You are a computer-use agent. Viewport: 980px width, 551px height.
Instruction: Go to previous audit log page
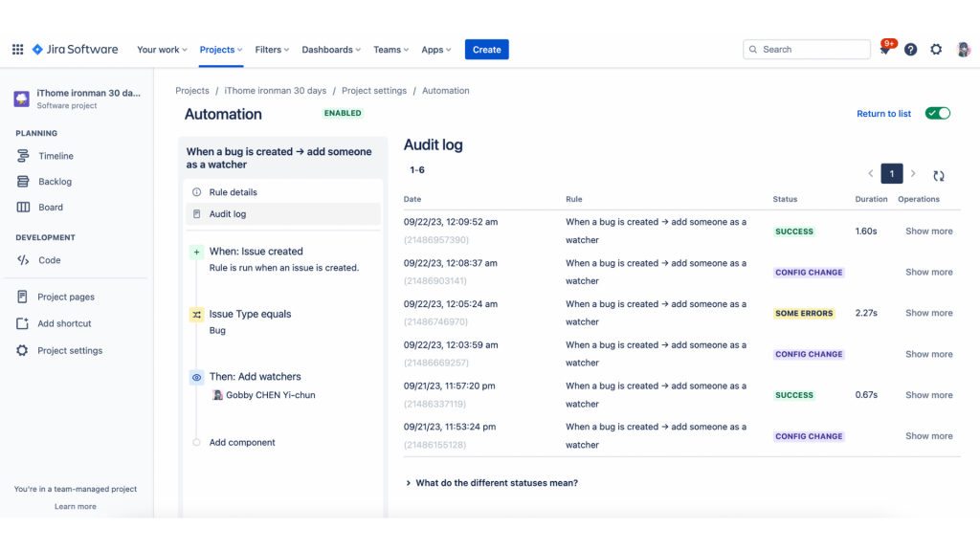pos(871,174)
